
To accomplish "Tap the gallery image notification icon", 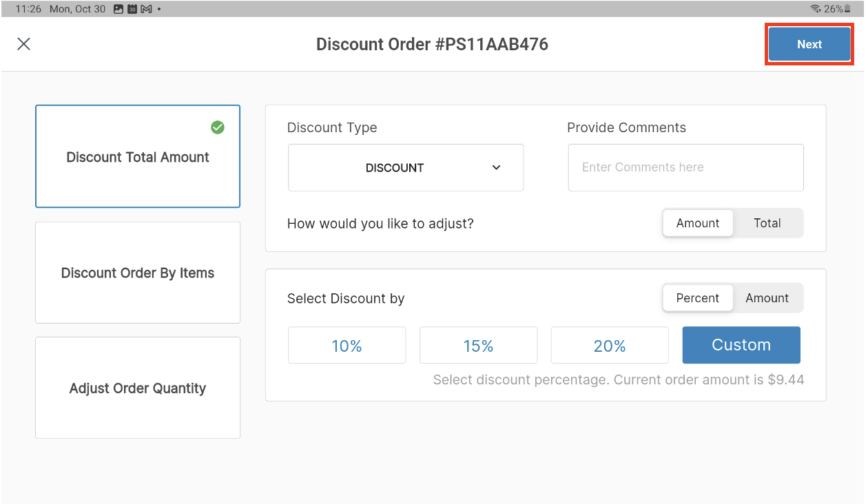I will tap(118, 9).
